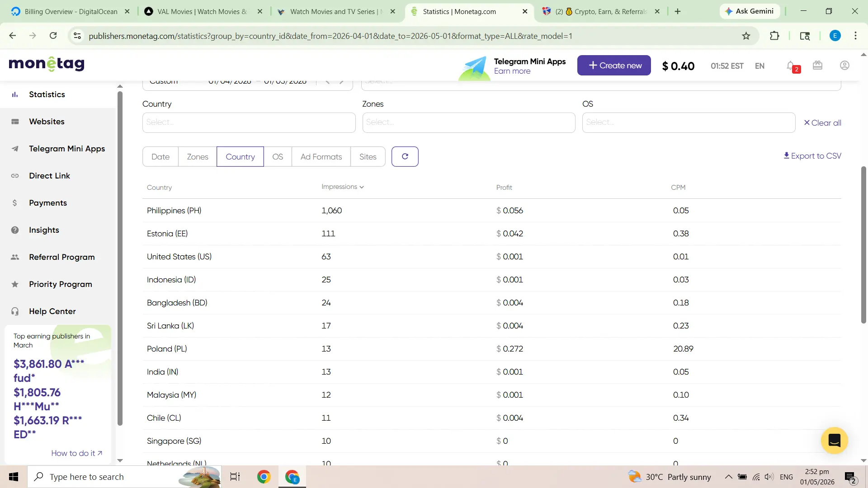Export statistics to CSV
The image size is (868, 488).
click(x=812, y=156)
